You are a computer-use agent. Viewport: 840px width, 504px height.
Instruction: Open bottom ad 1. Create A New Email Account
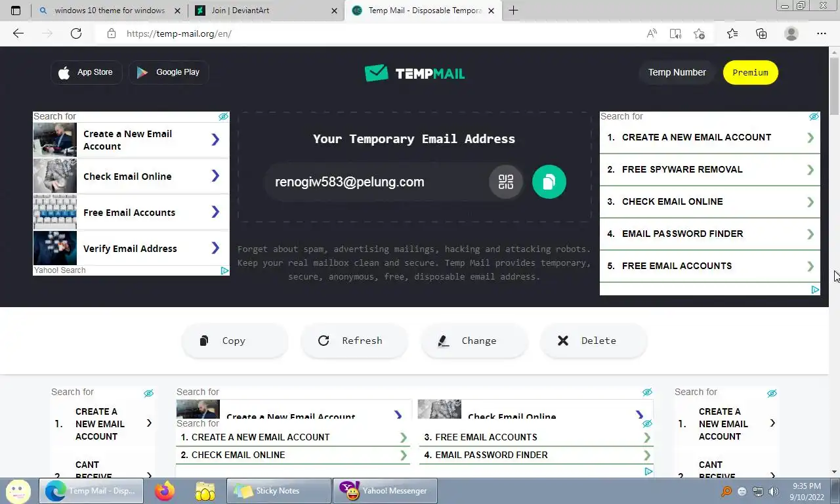(x=293, y=437)
